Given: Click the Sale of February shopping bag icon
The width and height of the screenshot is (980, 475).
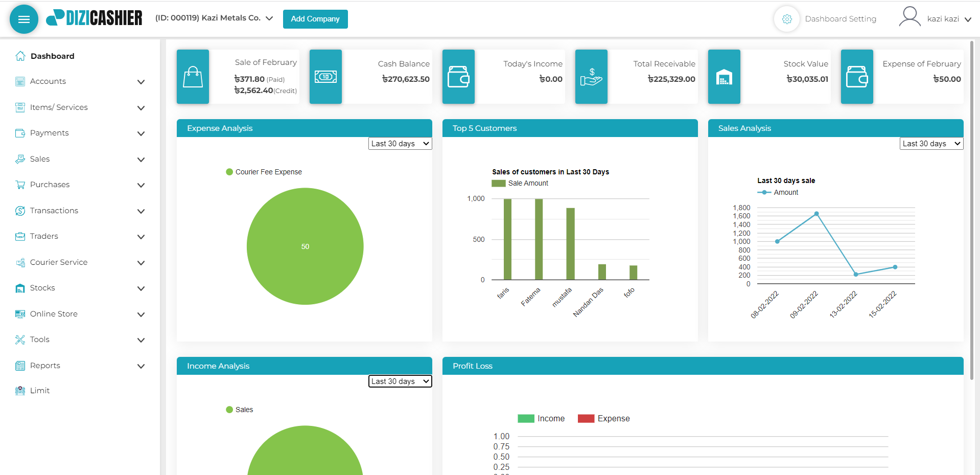Looking at the screenshot, I should (193, 77).
